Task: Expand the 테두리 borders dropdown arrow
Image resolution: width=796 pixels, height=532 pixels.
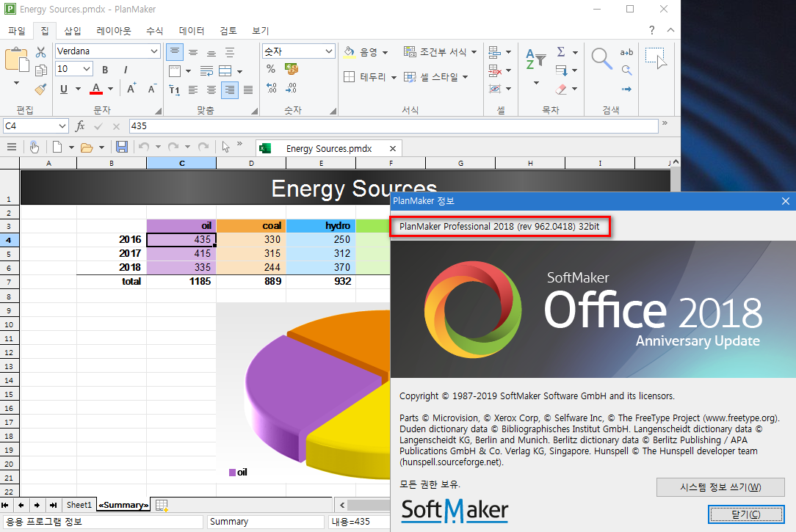Action: coord(394,78)
